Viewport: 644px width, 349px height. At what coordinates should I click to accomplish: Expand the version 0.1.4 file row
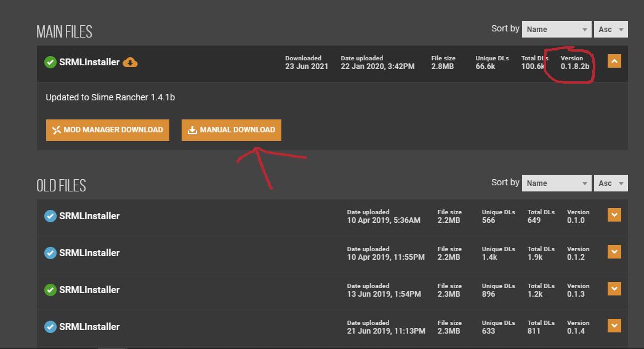(614, 326)
